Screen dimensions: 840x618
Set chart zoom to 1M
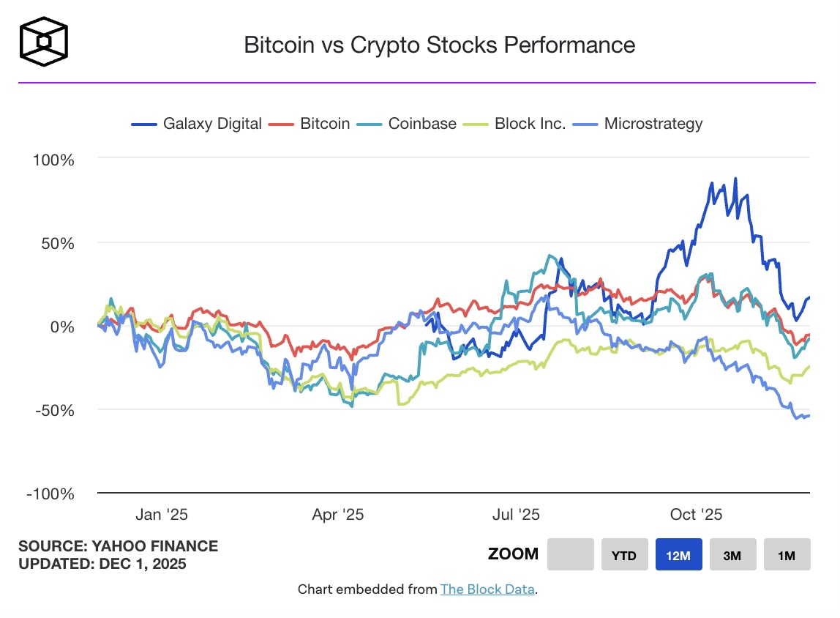(787, 555)
